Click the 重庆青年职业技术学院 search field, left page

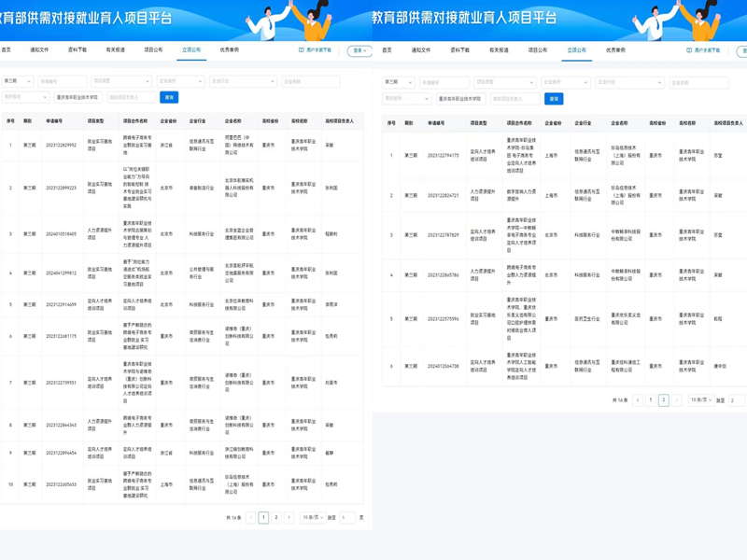click(x=78, y=97)
